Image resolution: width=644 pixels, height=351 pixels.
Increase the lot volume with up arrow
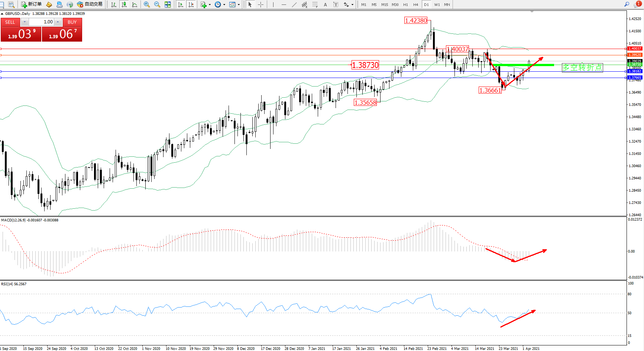click(58, 22)
